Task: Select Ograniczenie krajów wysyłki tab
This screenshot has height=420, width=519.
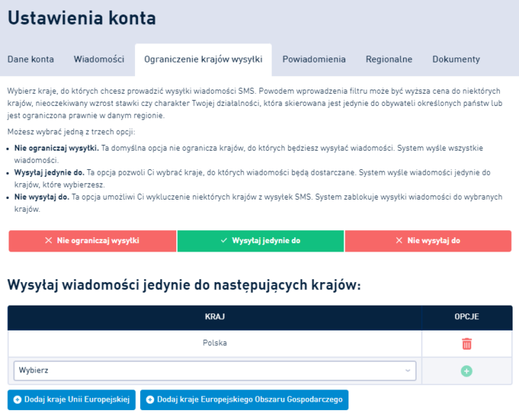Action: (x=203, y=60)
